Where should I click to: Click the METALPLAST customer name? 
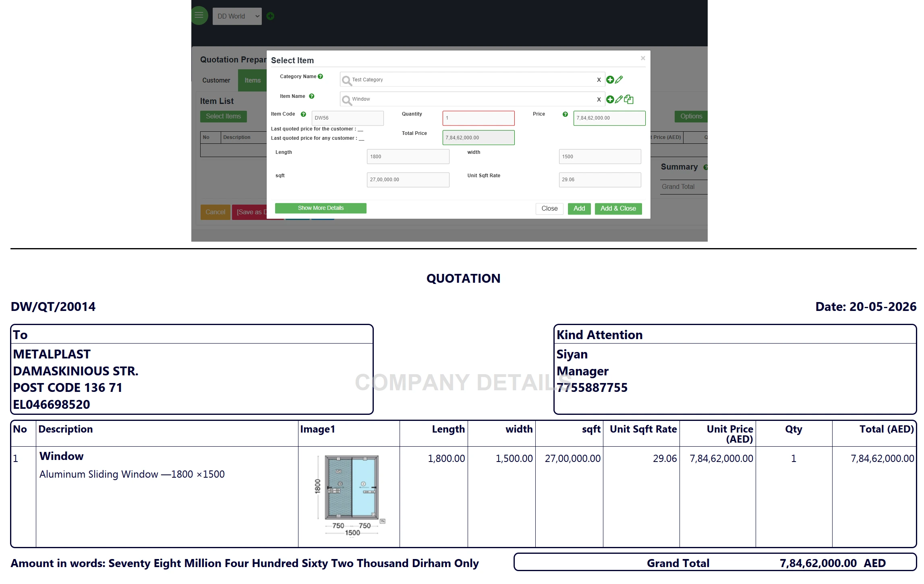tap(52, 354)
